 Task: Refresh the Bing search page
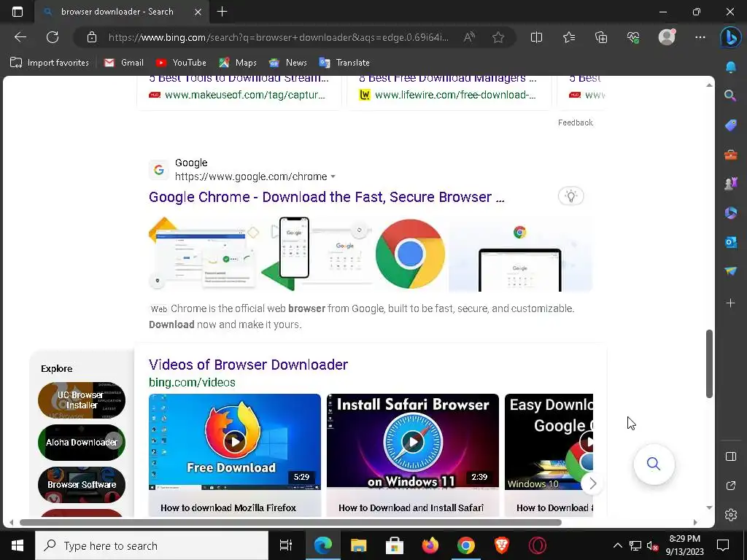coord(53,37)
